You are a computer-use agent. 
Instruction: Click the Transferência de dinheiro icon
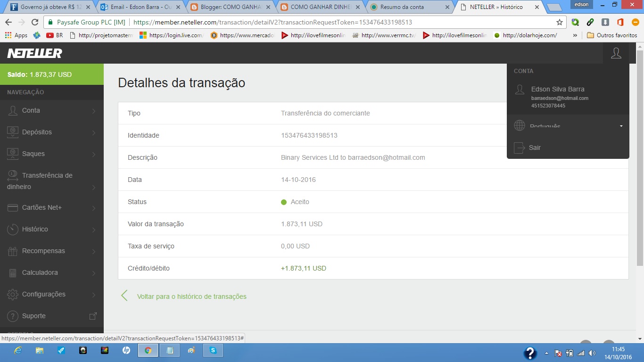[13, 175]
